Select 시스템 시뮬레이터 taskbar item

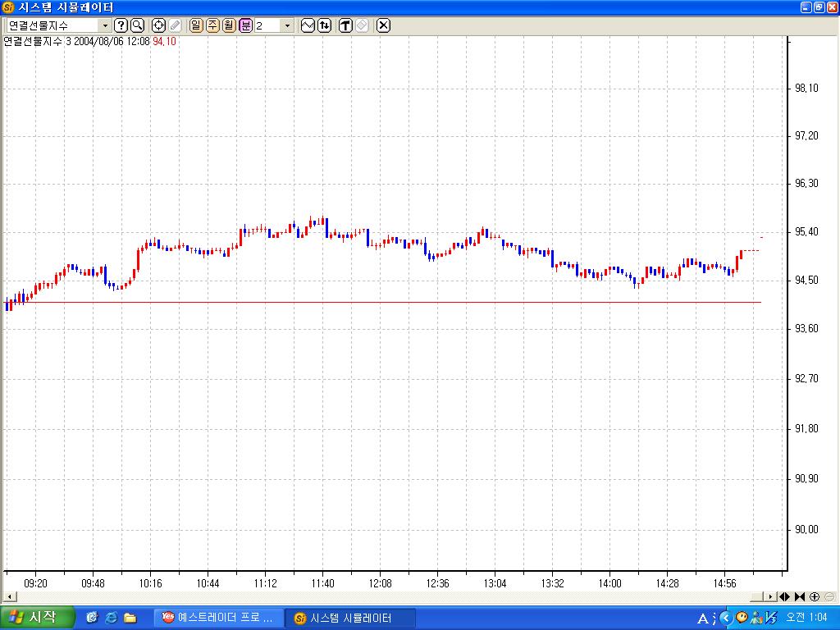tap(350, 618)
